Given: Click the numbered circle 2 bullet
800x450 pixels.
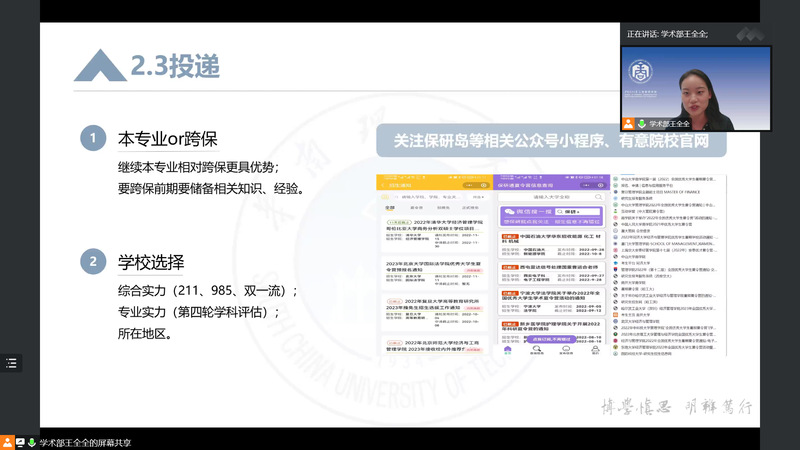Looking at the screenshot, I should [x=92, y=263].
